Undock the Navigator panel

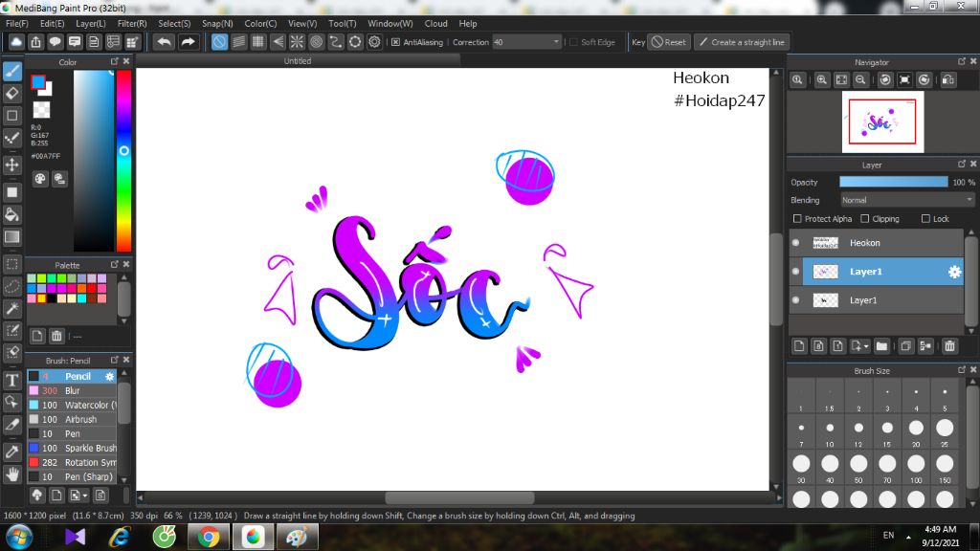pos(961,61)
